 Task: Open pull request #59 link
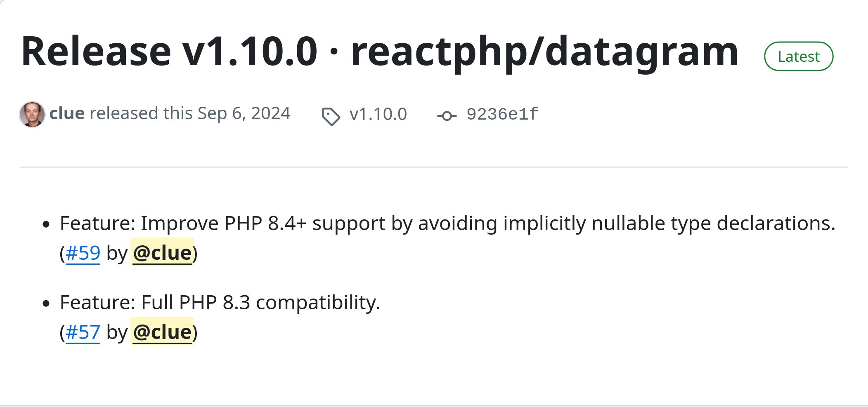tap(83, 253)
